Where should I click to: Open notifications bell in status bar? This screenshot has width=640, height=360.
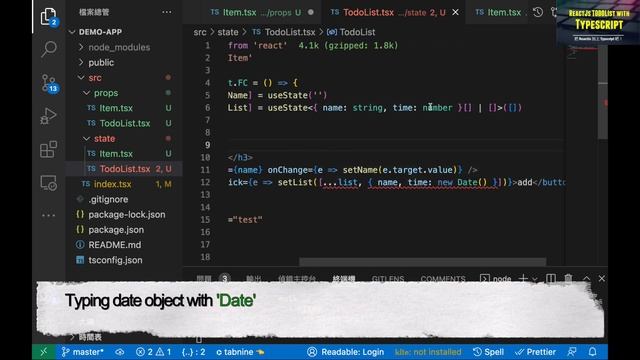(x=593, y=352)
